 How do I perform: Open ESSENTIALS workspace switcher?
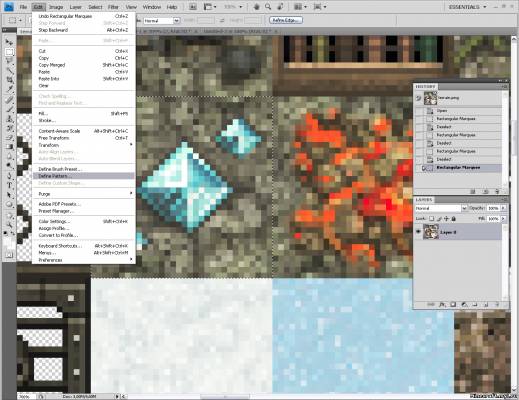click(x=467, y=7)
